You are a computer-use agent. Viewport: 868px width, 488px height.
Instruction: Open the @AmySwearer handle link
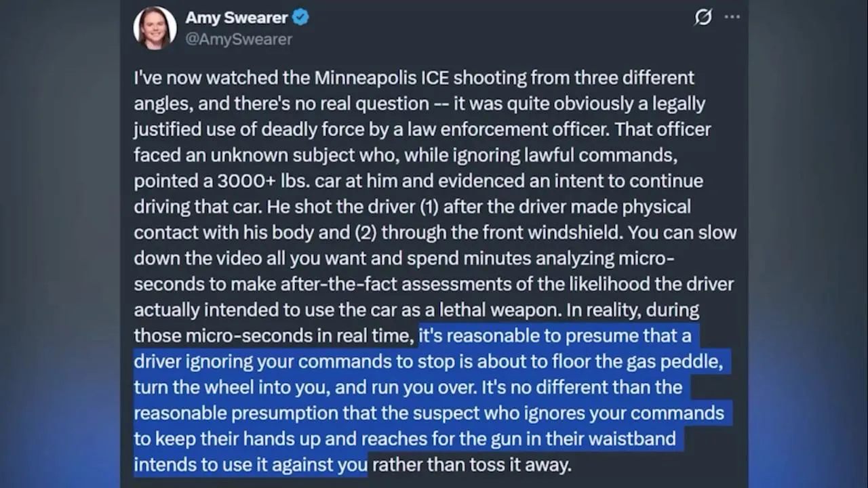[239, 39]
